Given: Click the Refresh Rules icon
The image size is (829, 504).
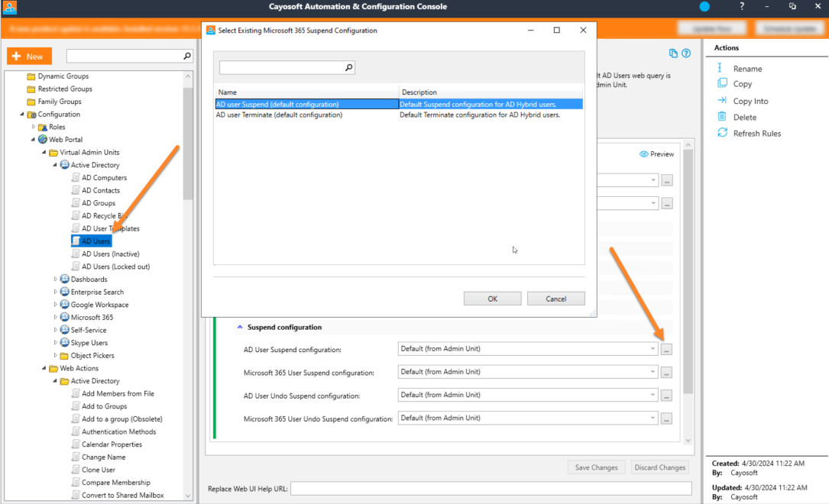Looking at the screenshot, I should pos(722,133).
